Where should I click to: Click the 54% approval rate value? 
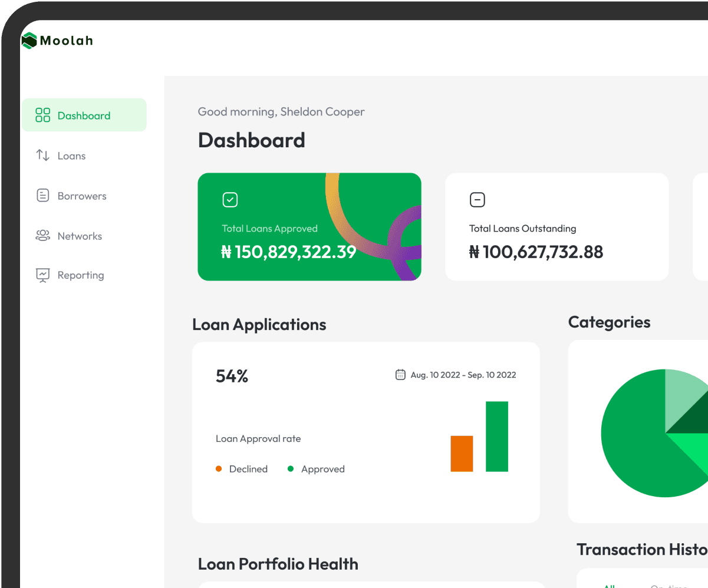pyautogui.click(x=232, y=376)
